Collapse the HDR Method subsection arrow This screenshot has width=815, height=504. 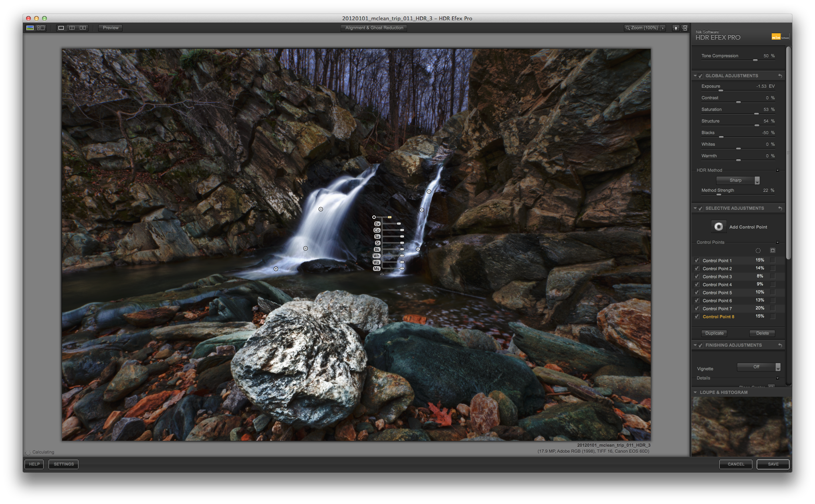click(x=777, y=171)
